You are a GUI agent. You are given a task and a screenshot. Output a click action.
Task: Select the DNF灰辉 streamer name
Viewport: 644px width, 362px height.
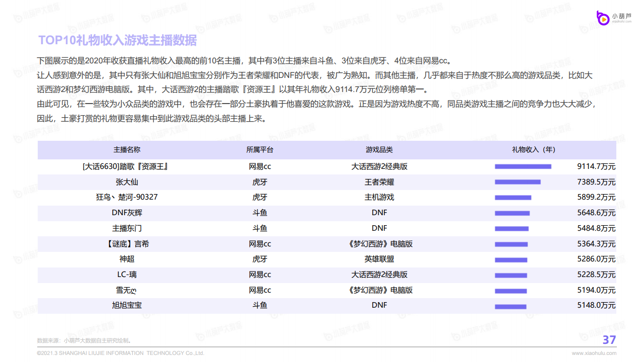pos(127,213)
